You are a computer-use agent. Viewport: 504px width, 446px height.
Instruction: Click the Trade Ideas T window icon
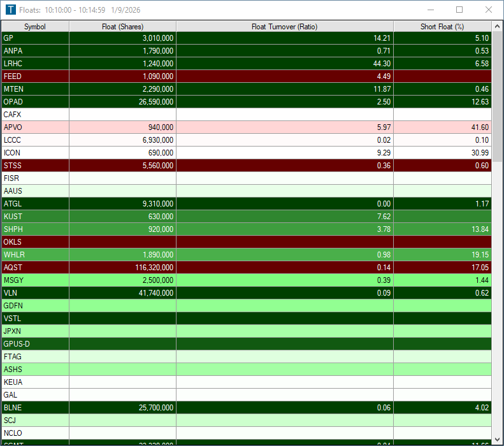point(11,10)
